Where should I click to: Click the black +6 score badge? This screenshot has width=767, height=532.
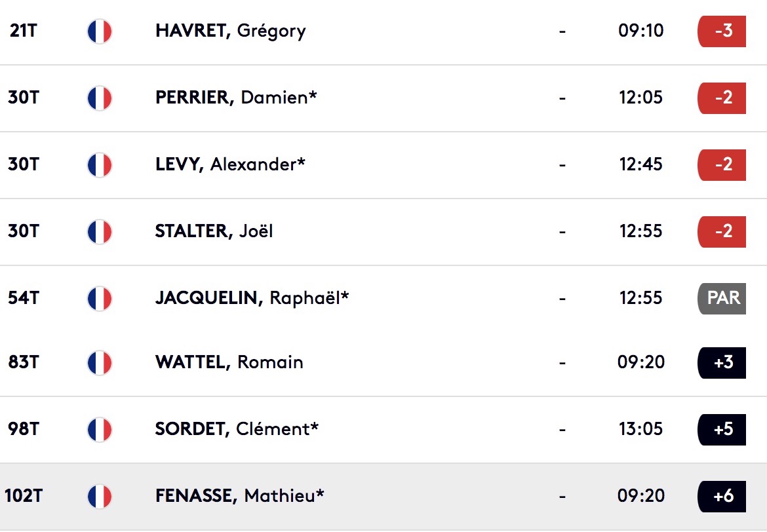tap(722, 497)
